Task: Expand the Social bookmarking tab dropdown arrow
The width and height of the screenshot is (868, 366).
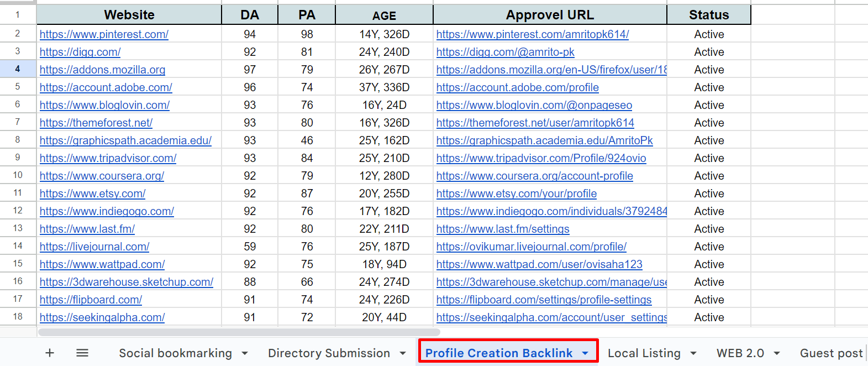Action: [x=245, y=353]
